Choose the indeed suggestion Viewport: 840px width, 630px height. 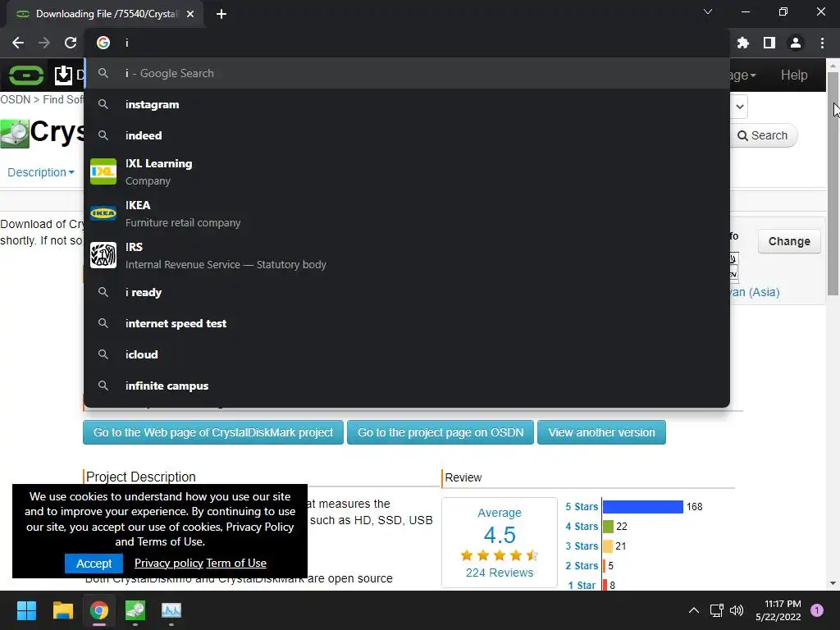tap(407, 135)
